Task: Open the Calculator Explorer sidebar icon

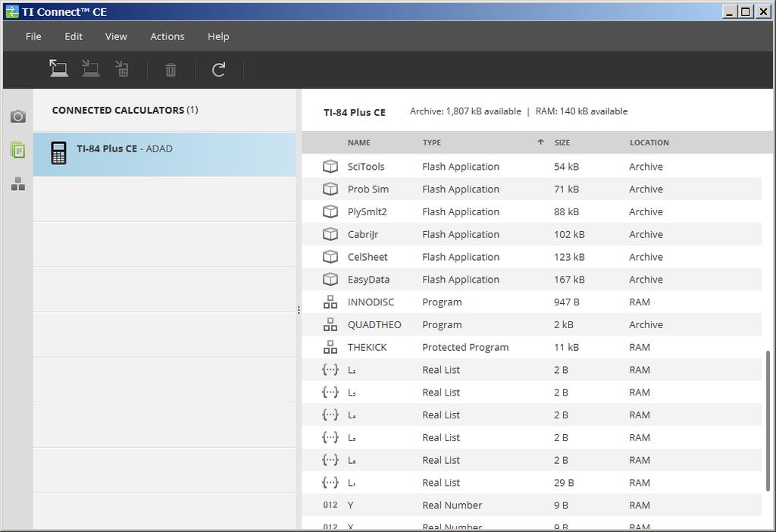Action: 18,149
